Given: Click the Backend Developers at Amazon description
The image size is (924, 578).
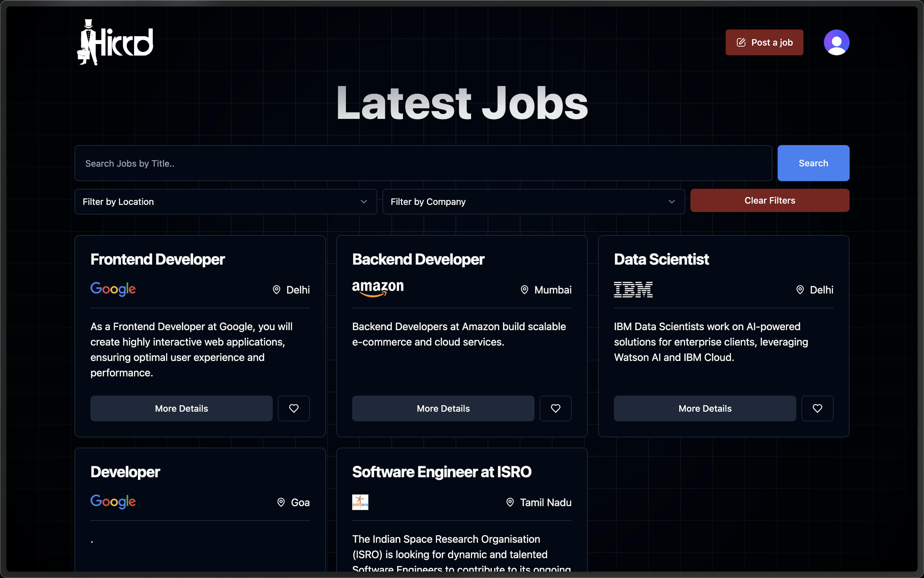Looking at the screenshot, I should (x=459, y=334).
